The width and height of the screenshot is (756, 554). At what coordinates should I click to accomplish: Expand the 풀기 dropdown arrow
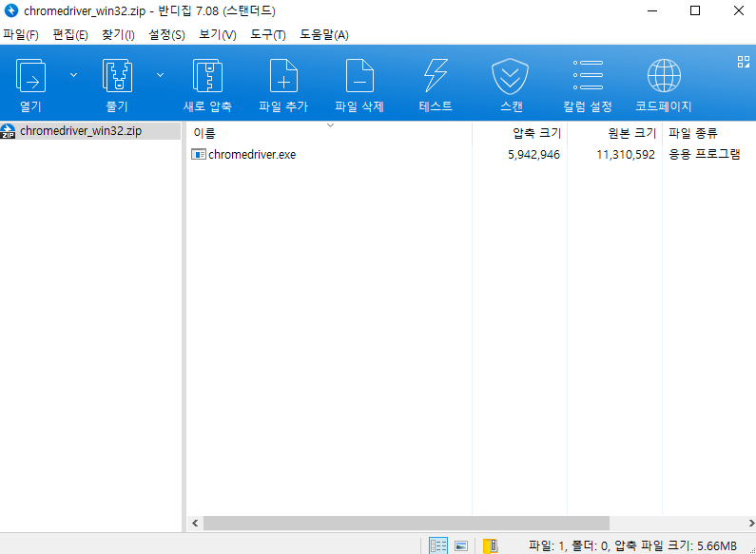pos(160,75)
